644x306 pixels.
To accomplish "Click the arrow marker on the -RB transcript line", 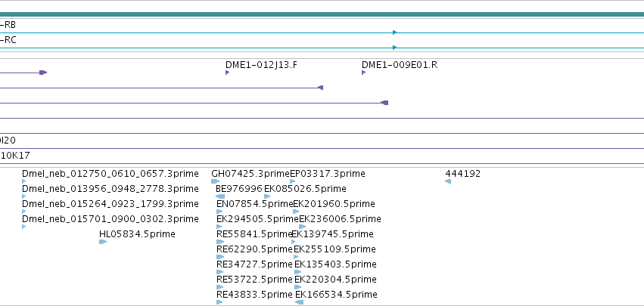I will [395, 32].
